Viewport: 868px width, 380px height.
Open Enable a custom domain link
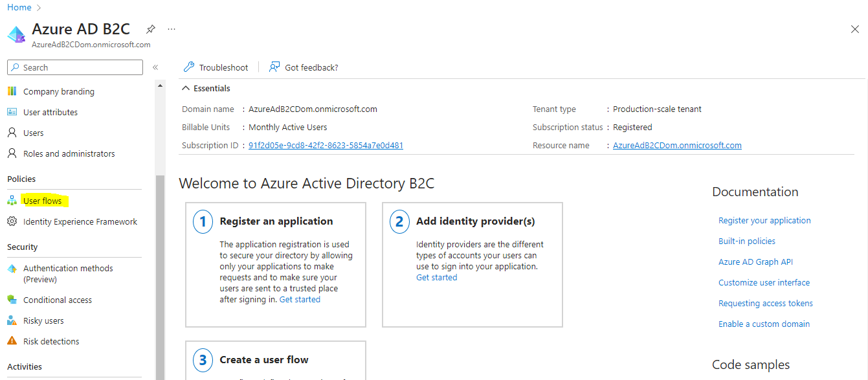pos(764,324)
